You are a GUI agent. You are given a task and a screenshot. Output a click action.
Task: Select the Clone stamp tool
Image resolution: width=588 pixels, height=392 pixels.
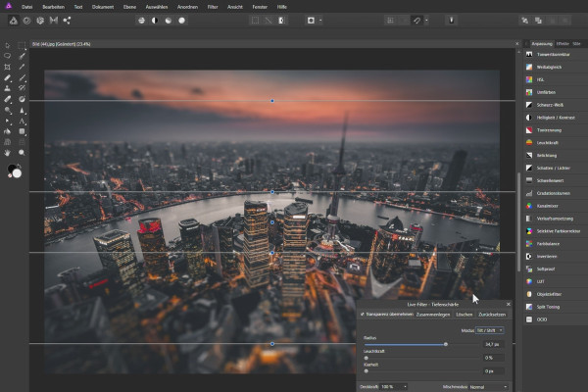[8, 88]
